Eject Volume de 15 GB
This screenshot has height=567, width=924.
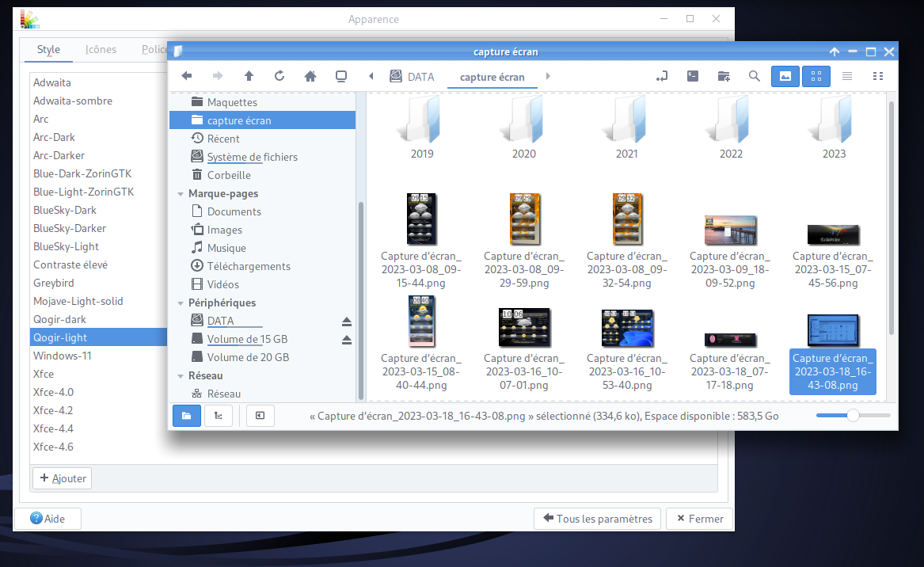[347, 340]
